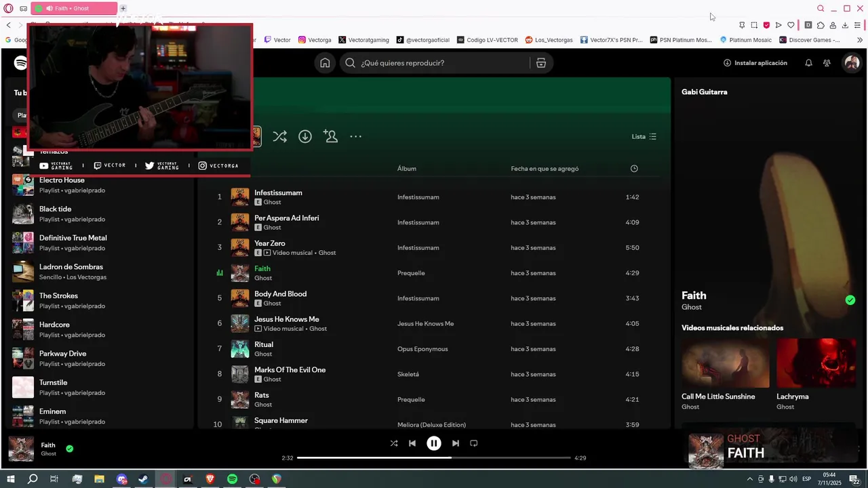
Task: Sort by Fecha en que se agregó header
Action: [x=545, y=169]
